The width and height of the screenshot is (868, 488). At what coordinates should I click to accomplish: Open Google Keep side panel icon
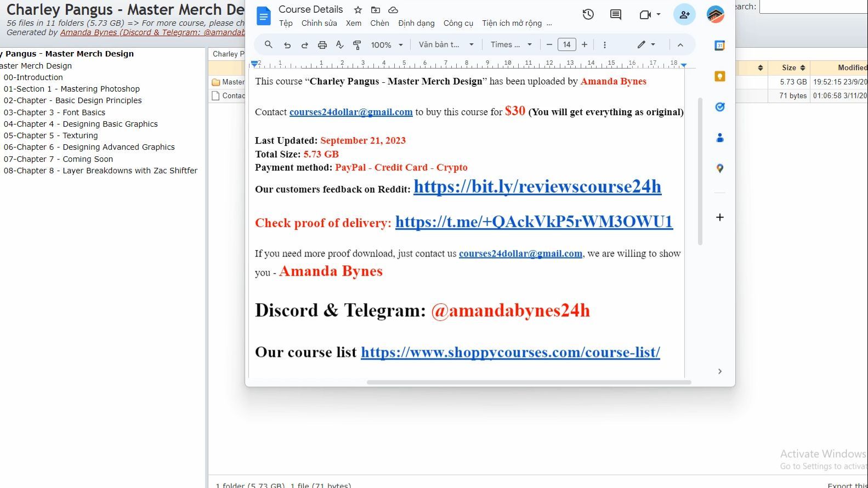click(720, 76)
